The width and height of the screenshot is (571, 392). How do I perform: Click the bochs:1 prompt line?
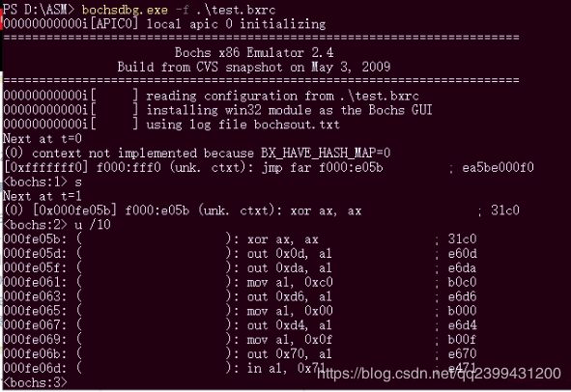click(x=43, y=182)
